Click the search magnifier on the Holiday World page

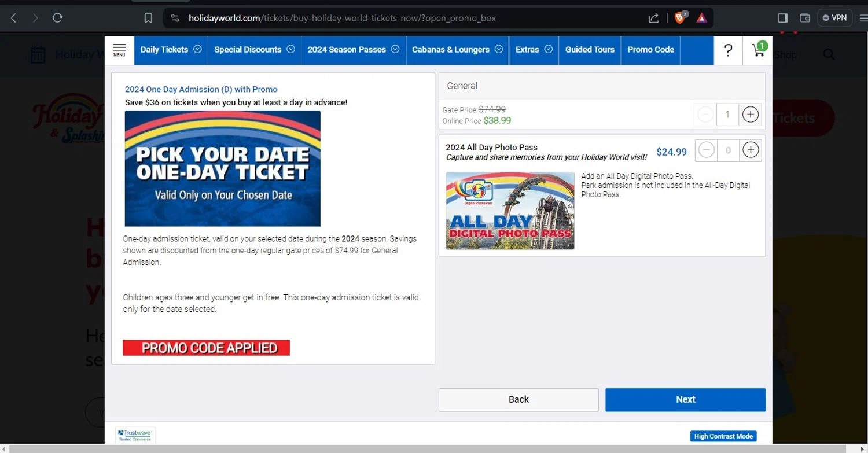point(829,55)
